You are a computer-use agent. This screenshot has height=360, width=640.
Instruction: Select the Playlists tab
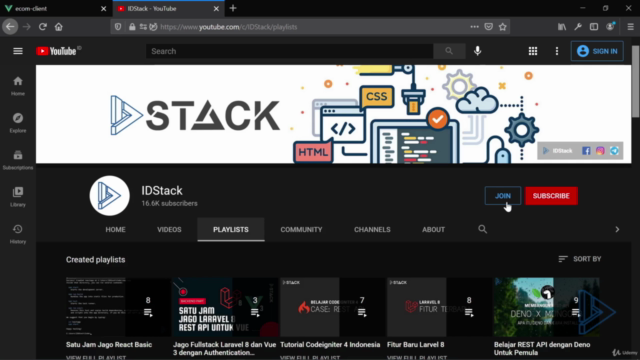click(x=231, y=229)
